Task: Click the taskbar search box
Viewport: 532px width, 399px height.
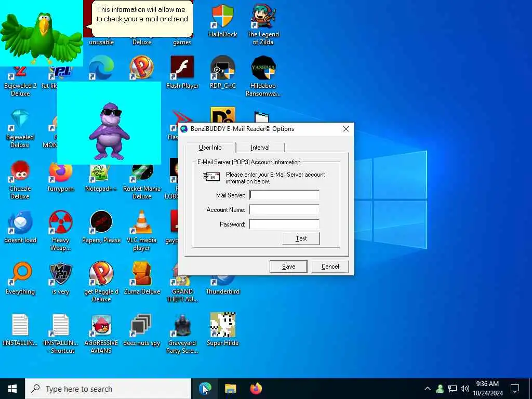Action: click(108, 389)
